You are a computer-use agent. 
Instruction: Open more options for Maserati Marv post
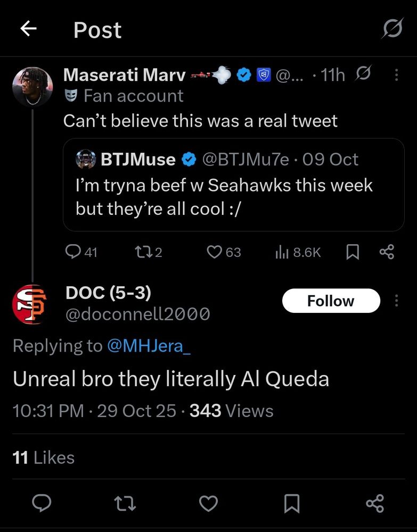click(x=396, y=74)
